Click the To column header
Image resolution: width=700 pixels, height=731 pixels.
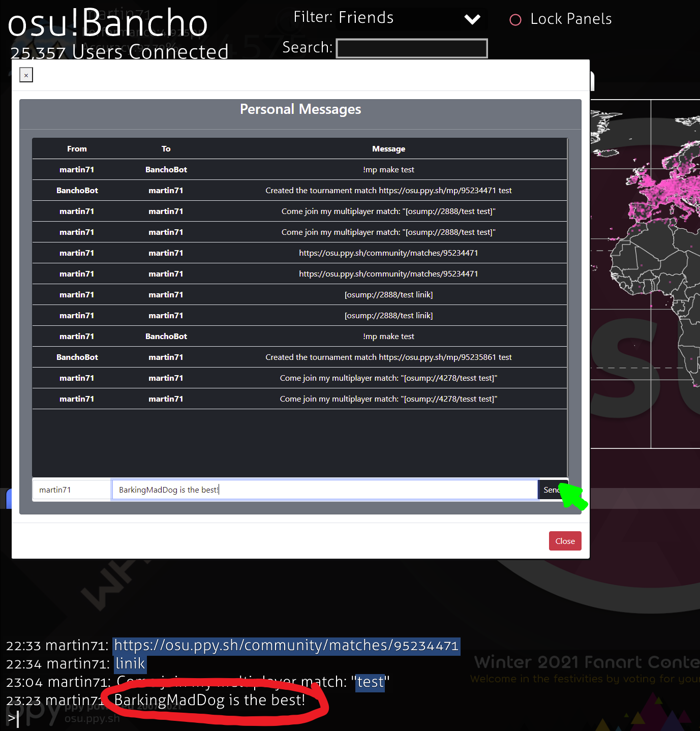click(166, 149)
